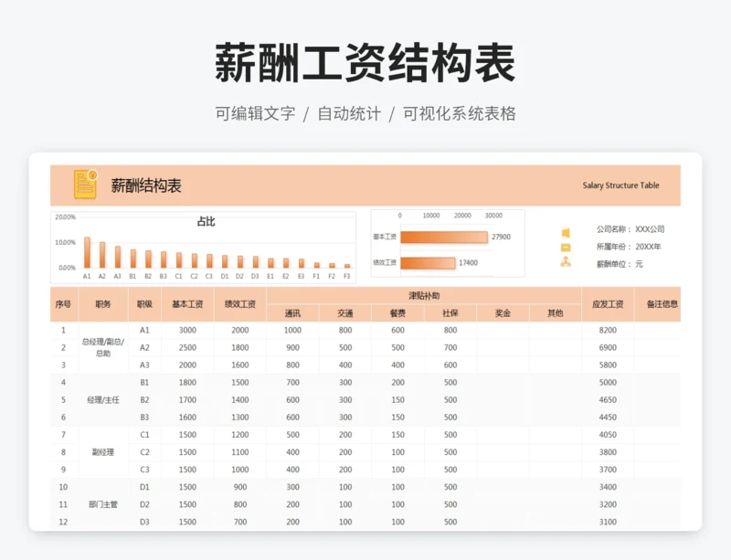Click the 5800 total salary cell
Viewport: 731px width, 560px height.
point(608,365)
